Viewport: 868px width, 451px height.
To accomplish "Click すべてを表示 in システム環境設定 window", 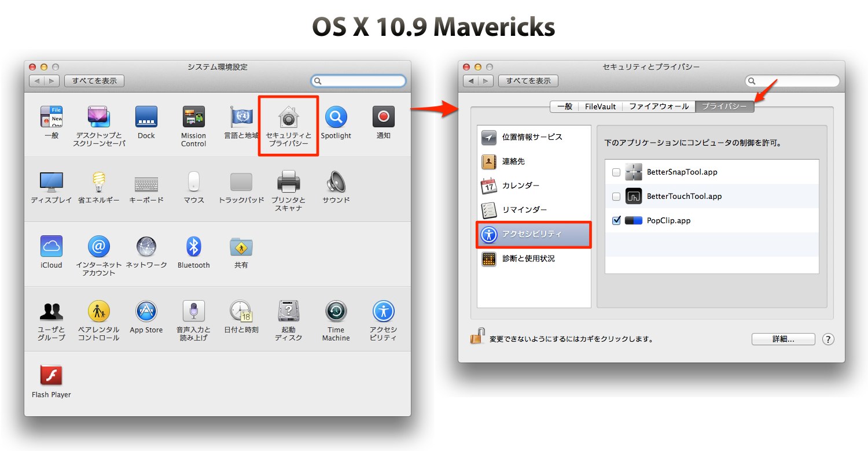I will [94, 81].
